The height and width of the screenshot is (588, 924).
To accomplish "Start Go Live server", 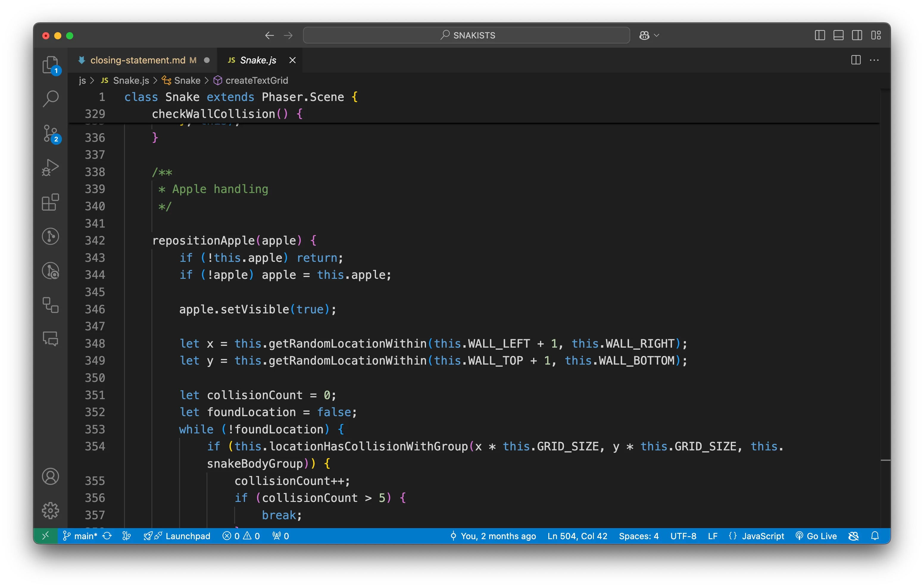I will coord(816,536).
